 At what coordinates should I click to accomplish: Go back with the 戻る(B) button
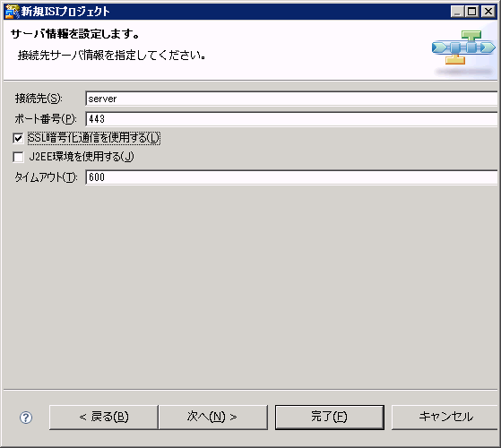pos(104,417)
